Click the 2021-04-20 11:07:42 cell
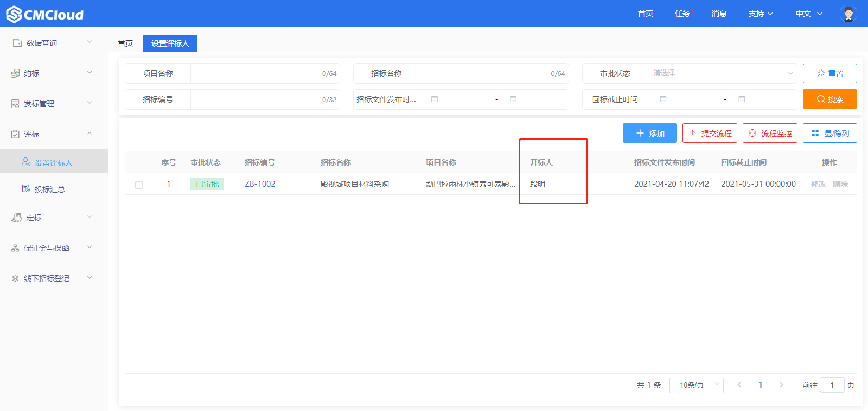868x411 pixels. [672, 184]
